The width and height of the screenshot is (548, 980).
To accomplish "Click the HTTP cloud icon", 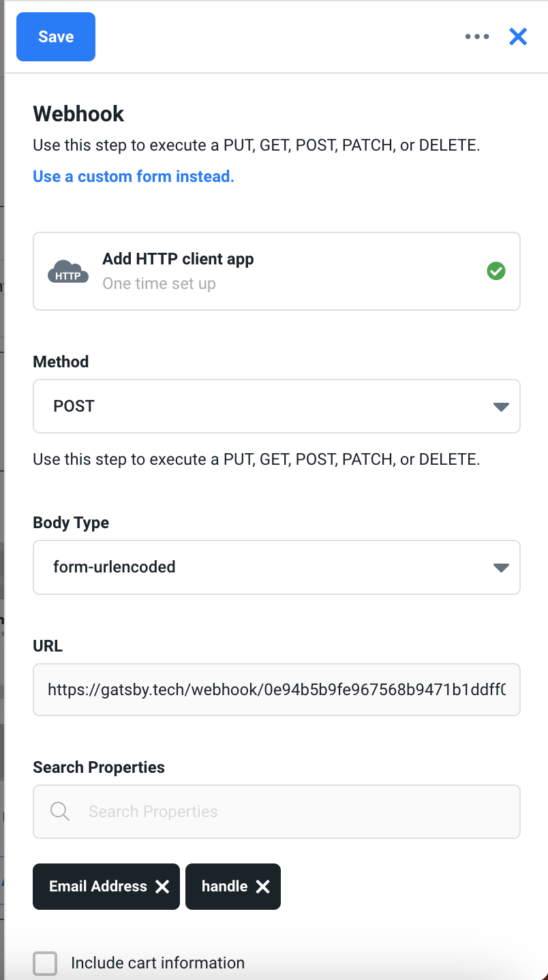I will 68,272.
